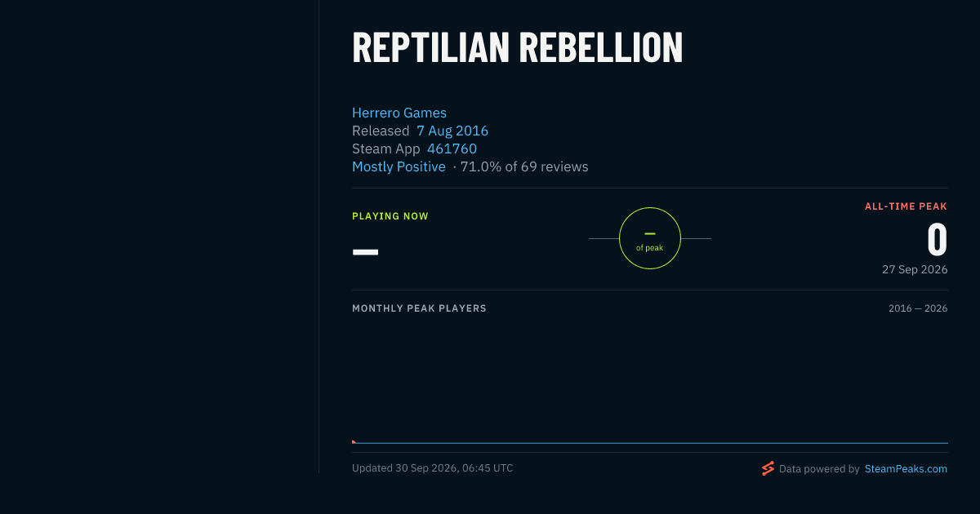980x514 pixels.
Task: Click the red marker at chart start
Action: point(354,441)
